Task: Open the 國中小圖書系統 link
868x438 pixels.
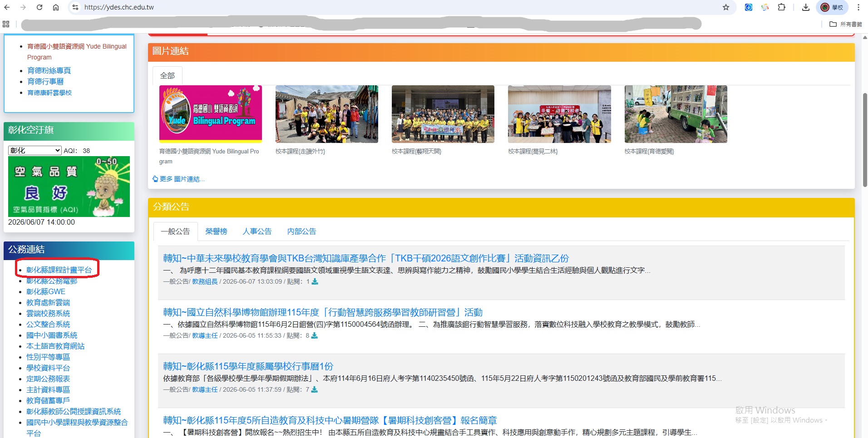Action: (x=52, y=335)
